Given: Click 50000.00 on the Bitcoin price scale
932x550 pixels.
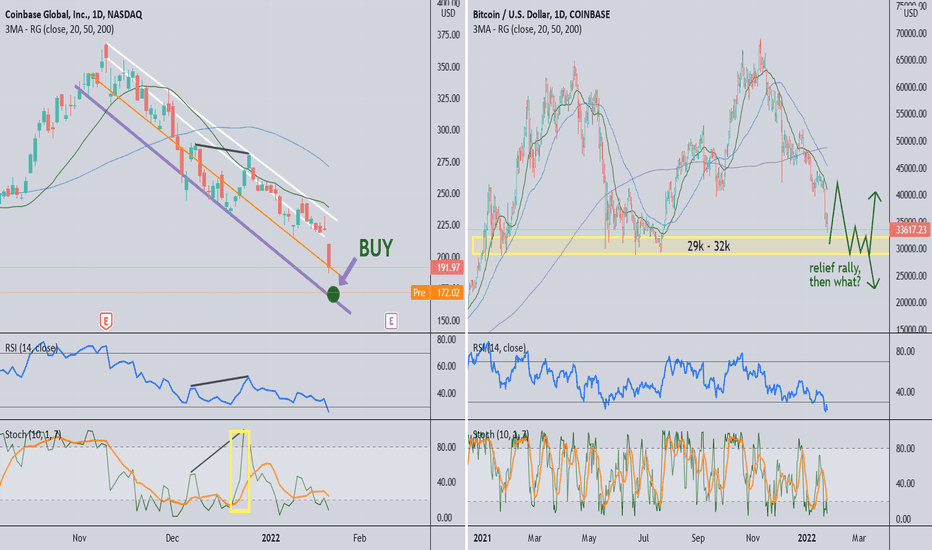Looking at the screenshot, I should tap(911, 141).
